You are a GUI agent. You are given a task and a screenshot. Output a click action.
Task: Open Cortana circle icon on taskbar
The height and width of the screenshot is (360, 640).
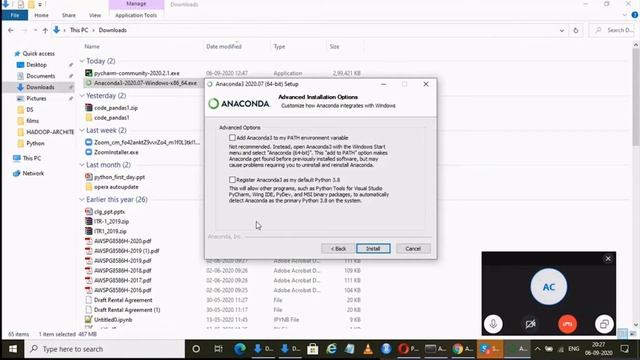[x=196, y=349]
